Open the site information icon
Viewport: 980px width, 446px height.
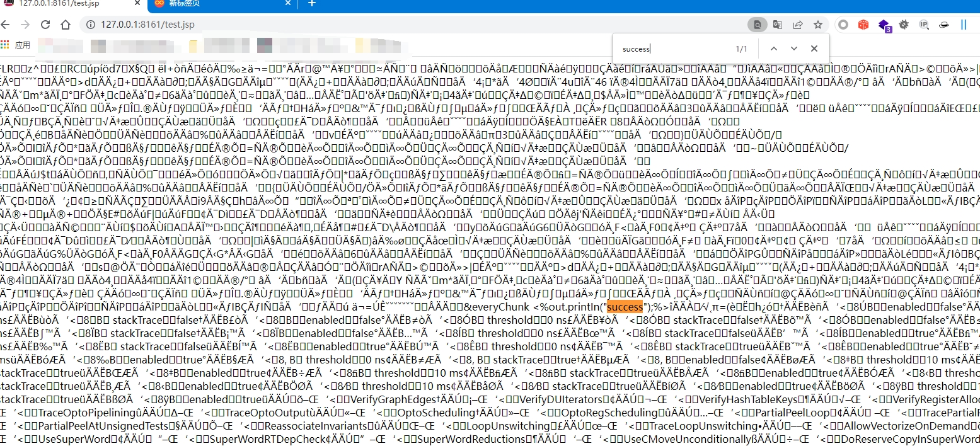(89, 25)
